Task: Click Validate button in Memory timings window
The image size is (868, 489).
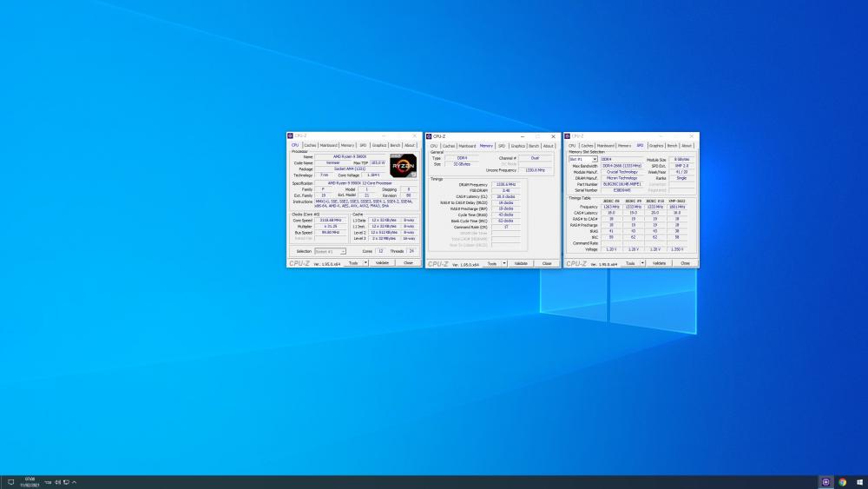Action: tap(521, 263)
